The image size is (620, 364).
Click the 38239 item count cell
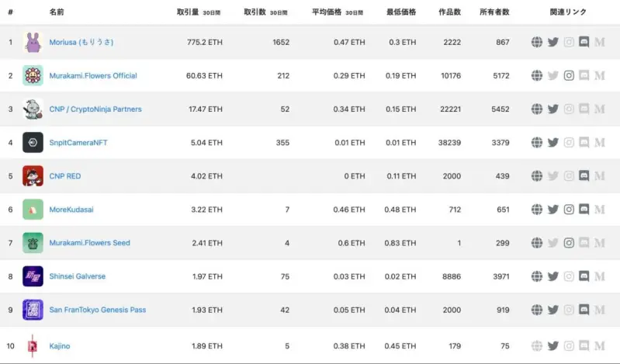point(449,143)
